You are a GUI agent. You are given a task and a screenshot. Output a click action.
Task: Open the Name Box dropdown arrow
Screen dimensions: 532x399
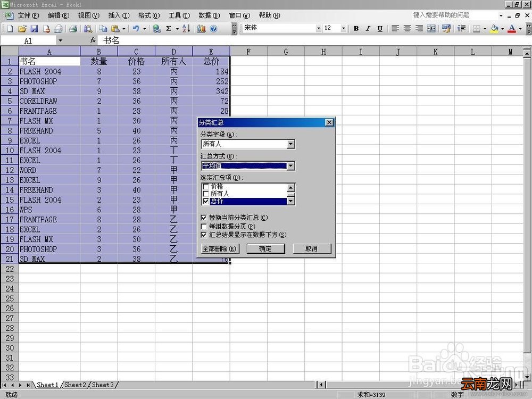[61, 41]
